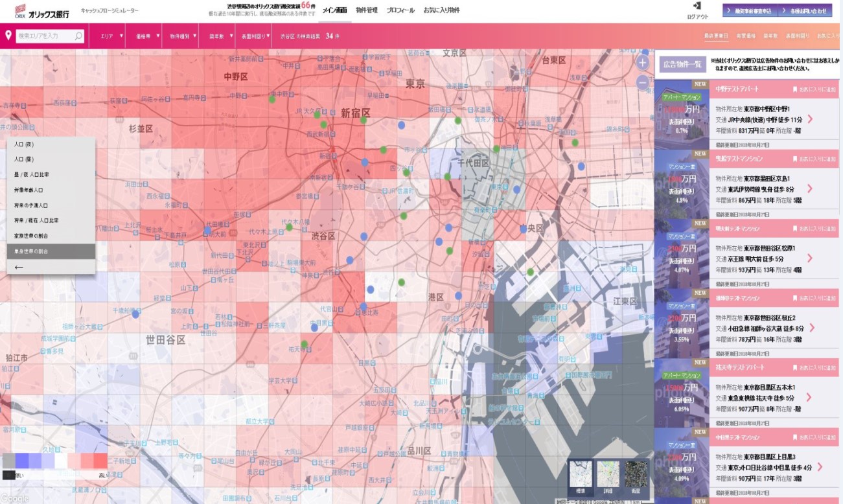Click the ORIX Bank logo

[42, 10]
